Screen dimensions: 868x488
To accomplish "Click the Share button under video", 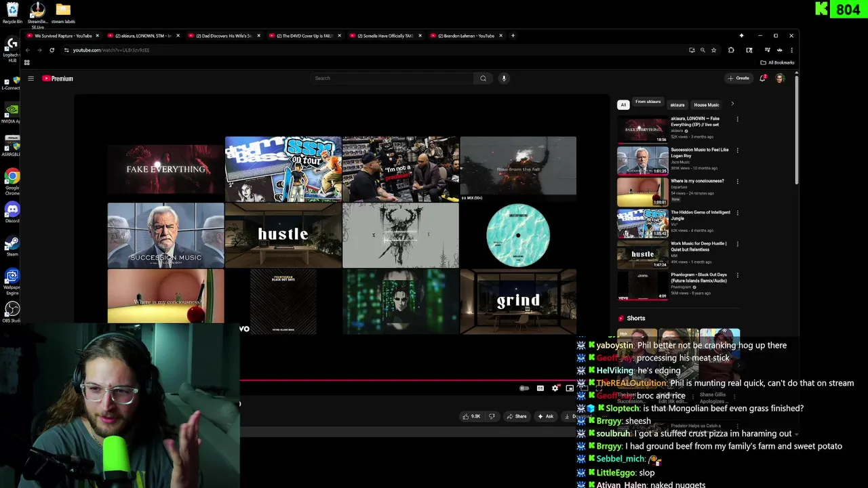I will [517, 416].
